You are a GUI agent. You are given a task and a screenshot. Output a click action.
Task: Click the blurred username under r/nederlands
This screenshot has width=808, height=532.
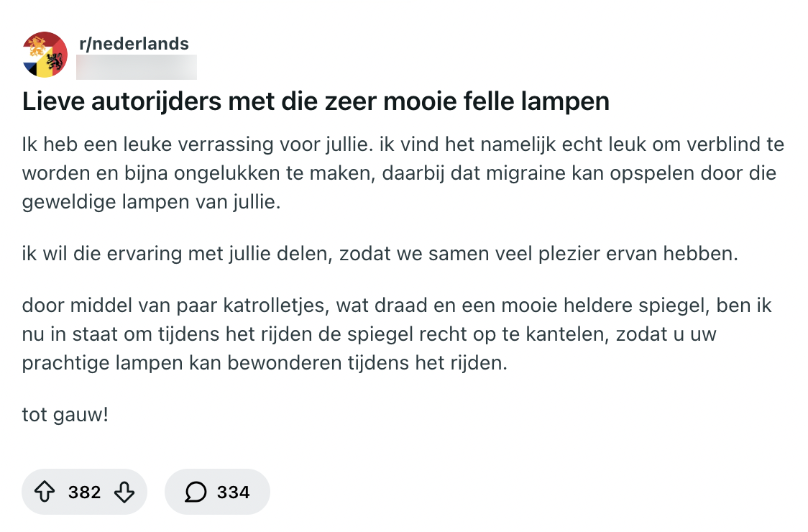(x=136, y=66)
